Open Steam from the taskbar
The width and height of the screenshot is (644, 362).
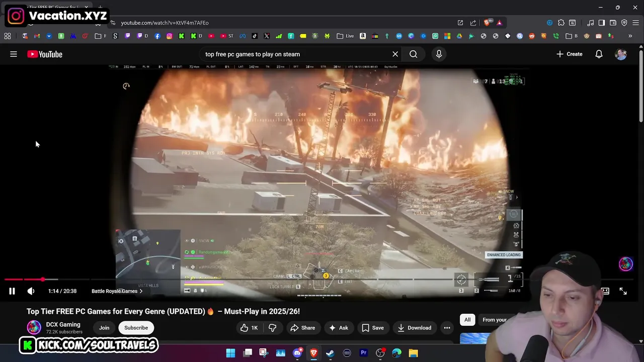pos(330,353)
